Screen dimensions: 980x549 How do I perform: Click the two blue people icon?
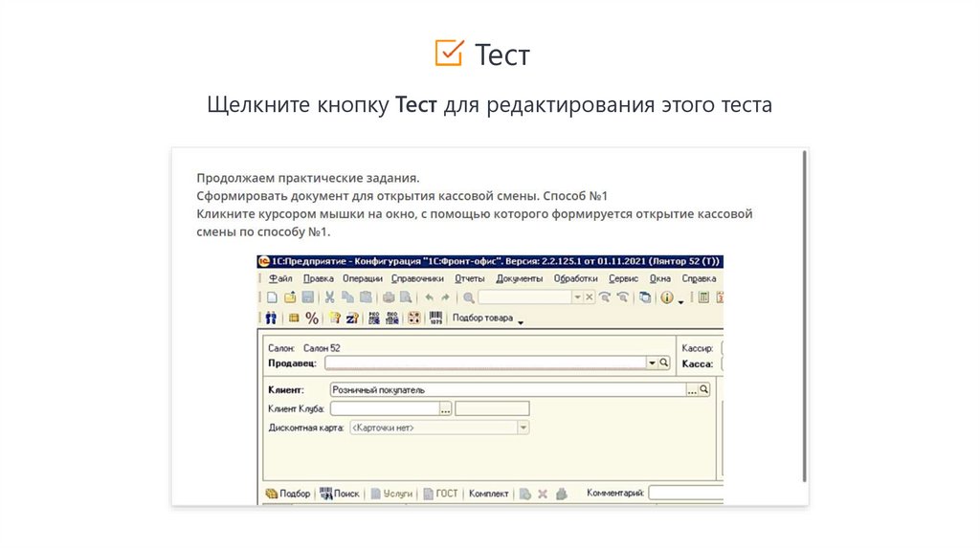click(271, 318)
